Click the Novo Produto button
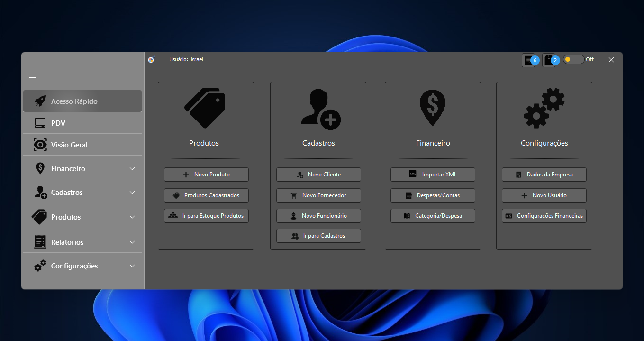Viewport: 644px width, 341px height. (206, 175)
